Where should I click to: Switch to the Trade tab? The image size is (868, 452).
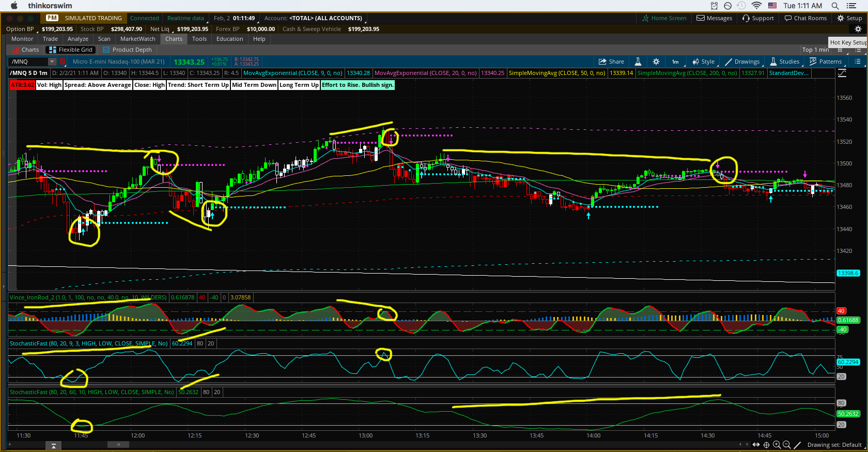(50, 39)
